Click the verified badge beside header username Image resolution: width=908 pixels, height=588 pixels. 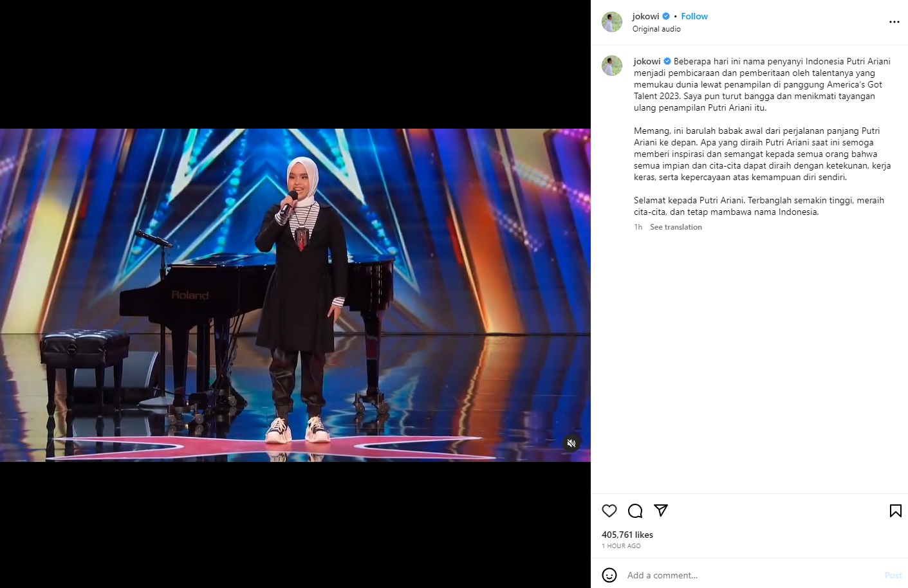666,16
